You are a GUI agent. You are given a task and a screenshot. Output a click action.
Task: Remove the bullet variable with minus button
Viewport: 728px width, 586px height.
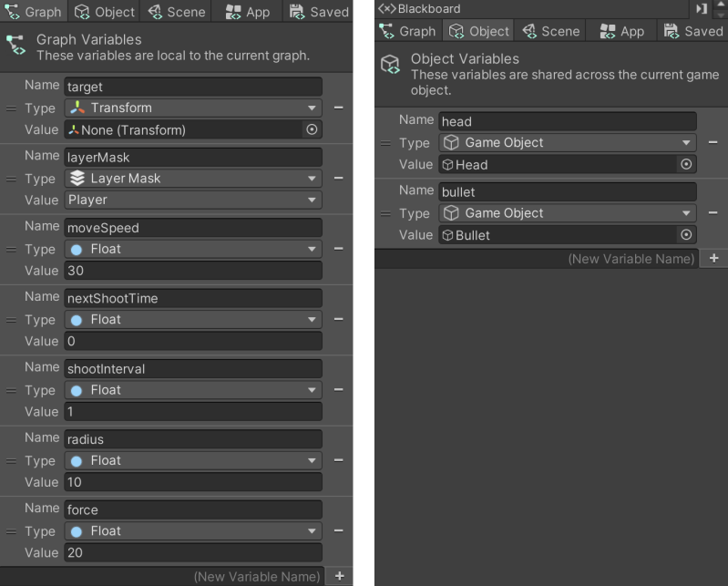713,213
